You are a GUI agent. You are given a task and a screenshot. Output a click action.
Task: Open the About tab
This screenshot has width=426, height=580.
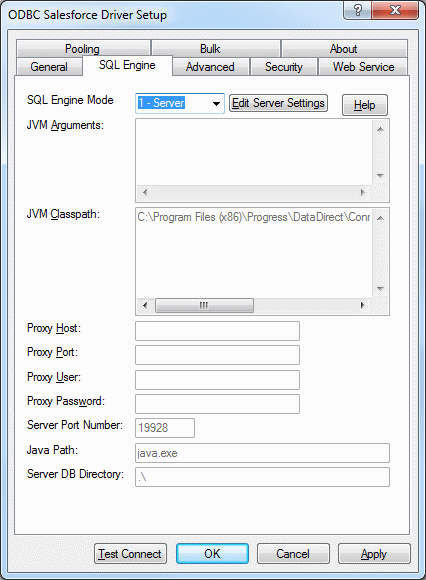(344, 48)
